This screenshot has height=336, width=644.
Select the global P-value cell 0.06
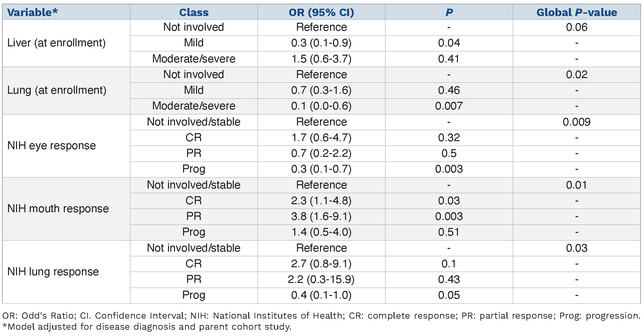577,27
